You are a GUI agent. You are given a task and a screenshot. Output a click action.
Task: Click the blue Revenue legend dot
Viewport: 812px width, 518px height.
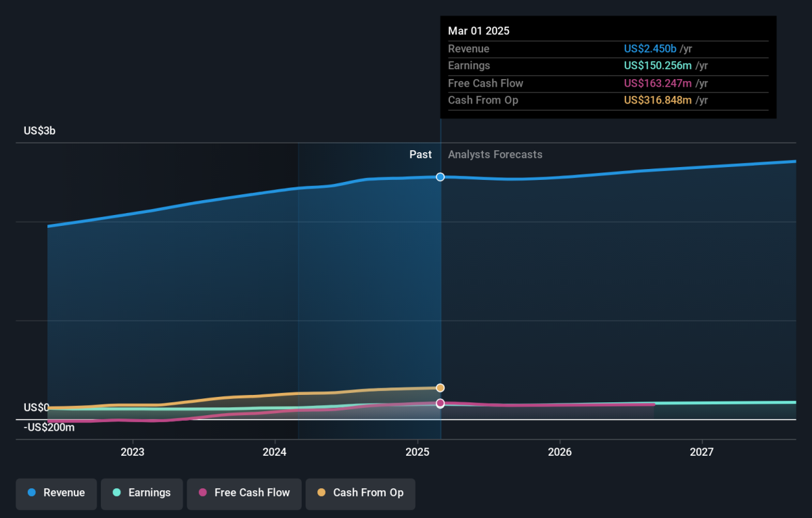[x=32, y=493]
